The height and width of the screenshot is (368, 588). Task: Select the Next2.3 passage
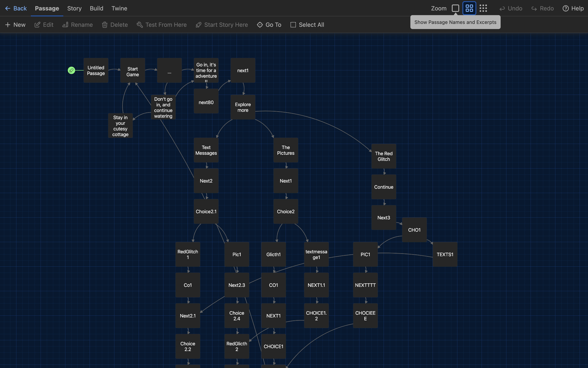[237, 285]
